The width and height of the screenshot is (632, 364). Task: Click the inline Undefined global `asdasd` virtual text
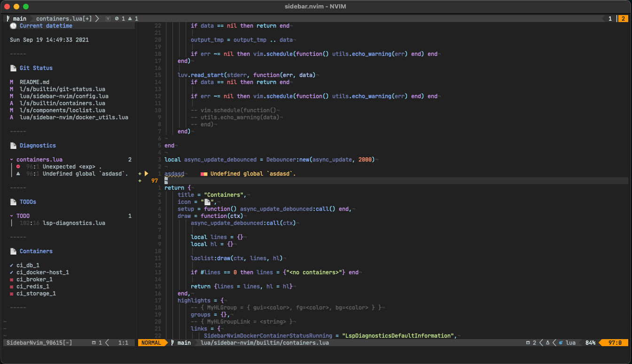point(253,174)
